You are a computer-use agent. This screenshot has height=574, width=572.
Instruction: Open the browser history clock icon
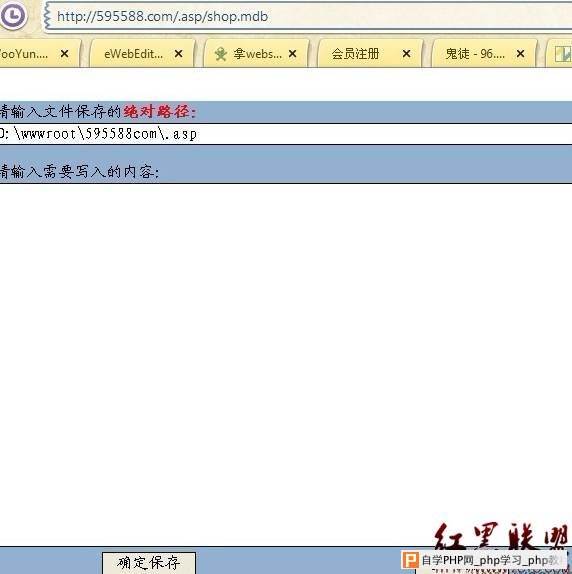[13, 16]
